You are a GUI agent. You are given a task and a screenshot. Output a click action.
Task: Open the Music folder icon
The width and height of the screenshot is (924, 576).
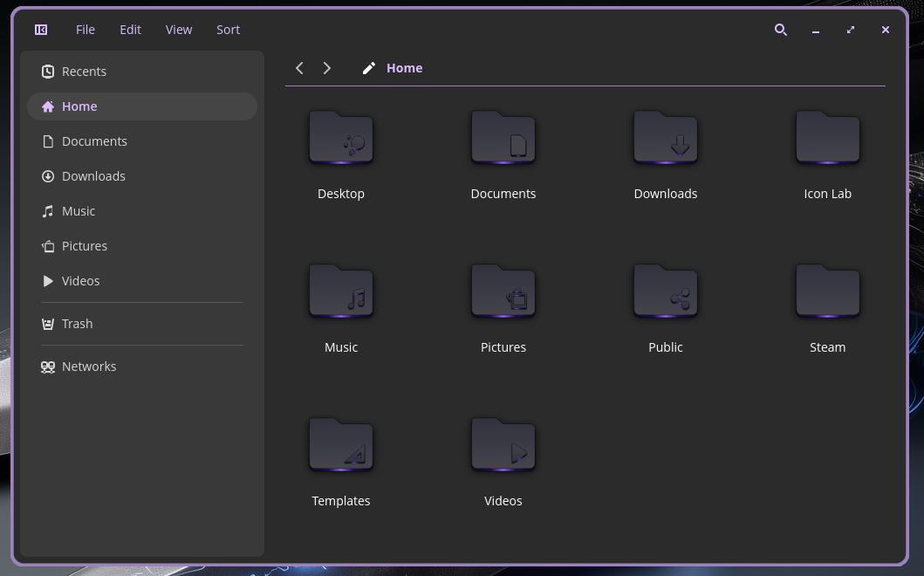tap(341, 291)
